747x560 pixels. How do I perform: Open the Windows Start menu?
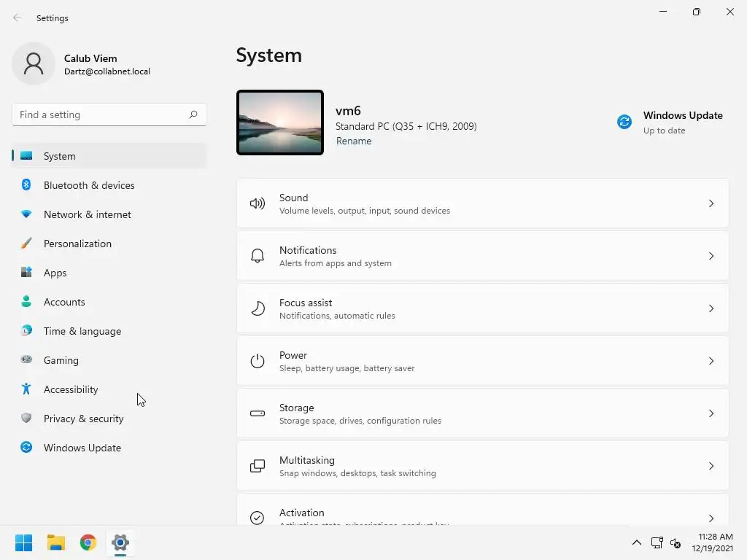pos(23,542)
